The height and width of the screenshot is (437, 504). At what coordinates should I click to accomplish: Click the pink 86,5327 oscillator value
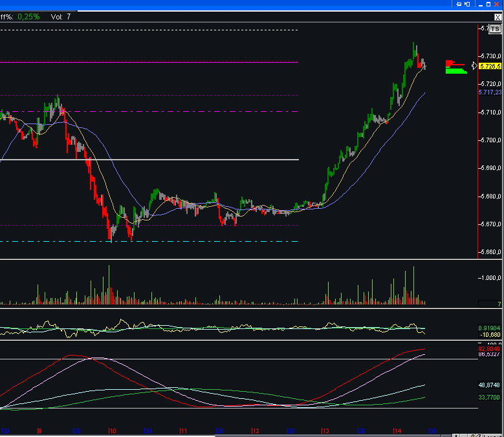point(490,354)
